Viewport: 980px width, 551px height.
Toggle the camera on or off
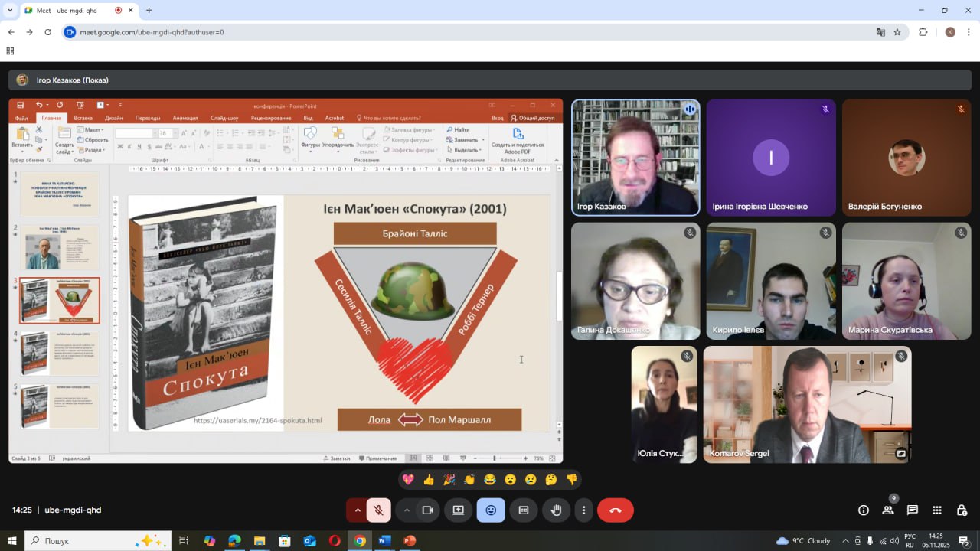pyautogui.click(x=427, y=510)
